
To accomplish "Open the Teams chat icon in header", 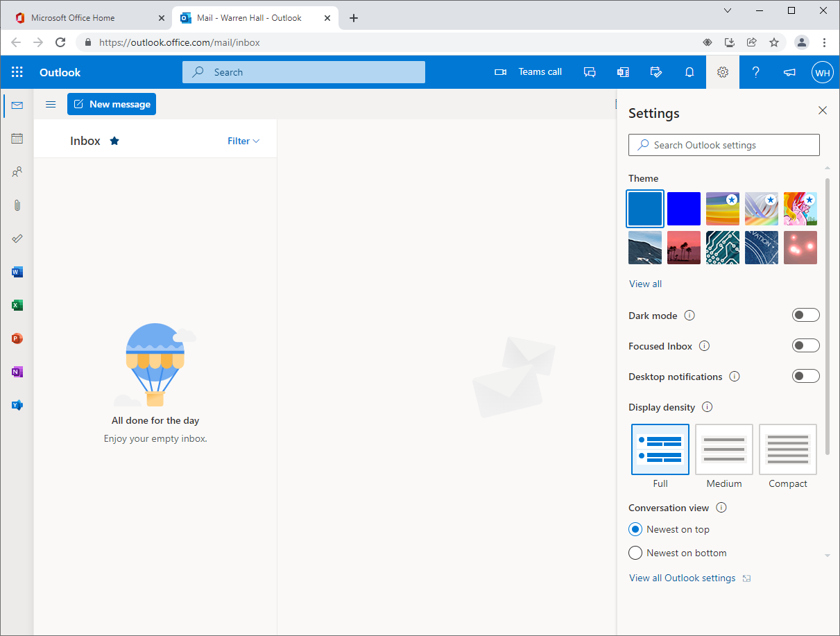I will pyautogui.click(x=590, y=72).
